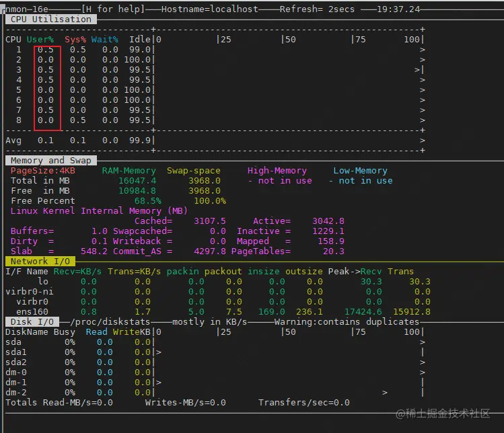The width and height of the screenshot is (504, 433).
Task: Click ens160 outsize value 236.1
Action: coord(310,311)
